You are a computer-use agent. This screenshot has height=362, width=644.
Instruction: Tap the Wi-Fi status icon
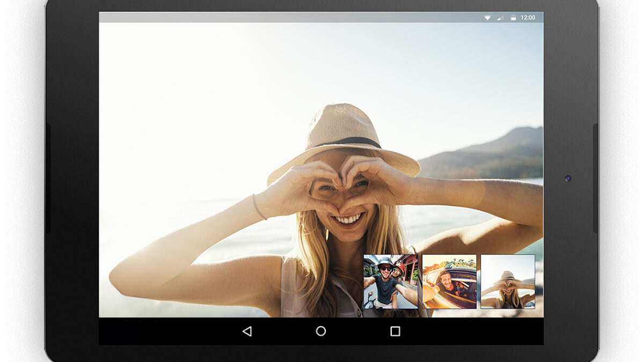[487, 18]
